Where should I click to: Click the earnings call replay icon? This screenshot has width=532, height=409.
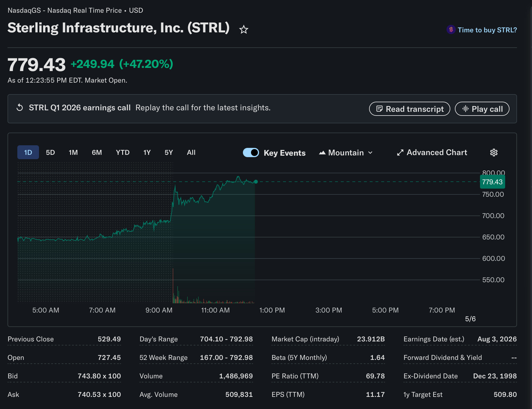20,108
